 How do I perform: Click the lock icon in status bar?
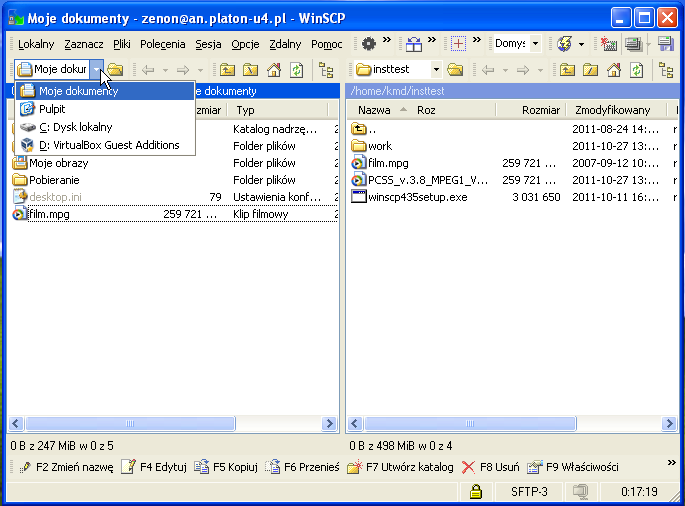tap(476, 492)
